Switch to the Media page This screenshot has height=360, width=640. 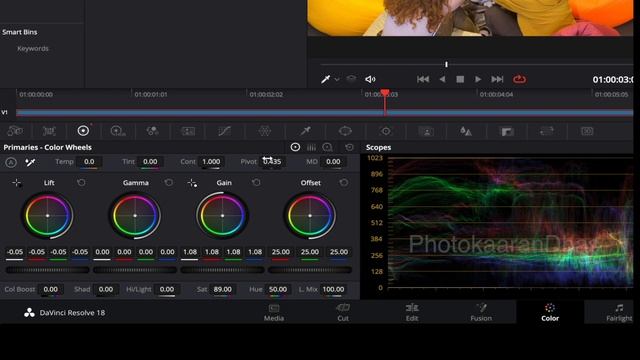274,313
